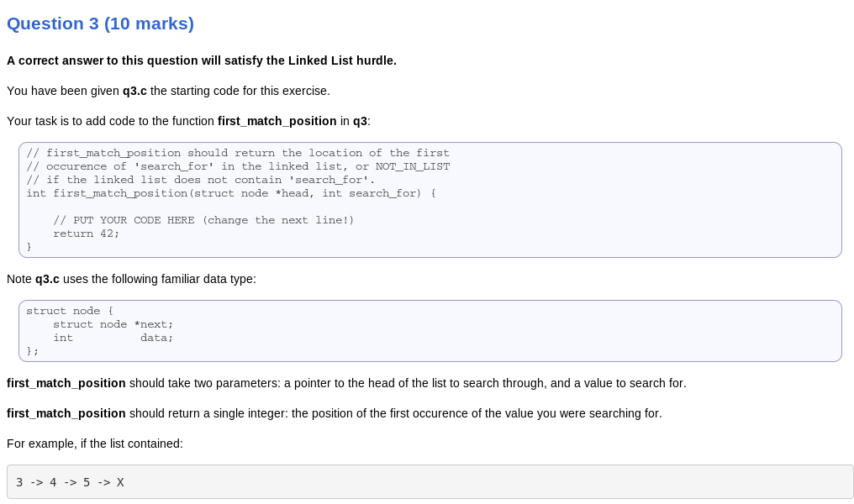
Task: Click the PUT YOUR CODE HERE comment
Action: coord(203,220)
